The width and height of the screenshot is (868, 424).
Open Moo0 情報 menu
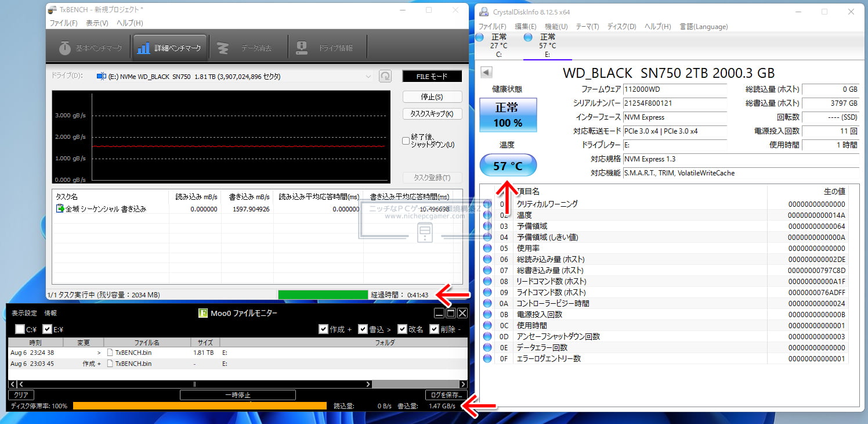(50, 313)
